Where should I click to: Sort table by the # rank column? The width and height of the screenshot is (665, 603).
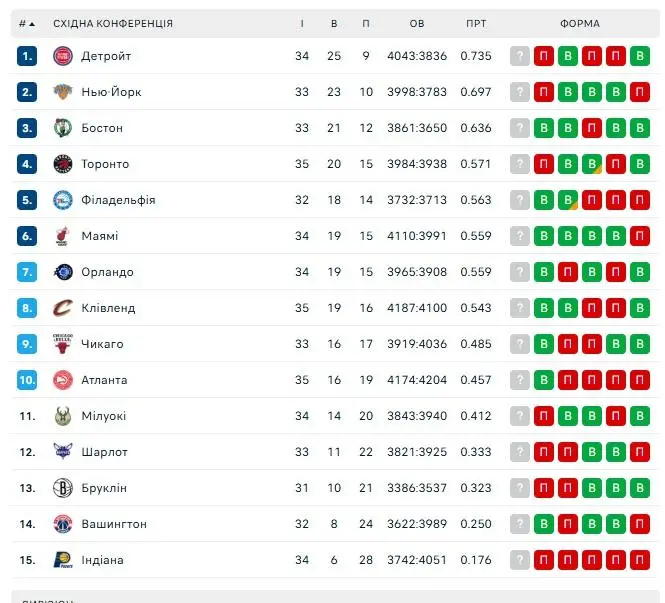click(x=27, y=24)
